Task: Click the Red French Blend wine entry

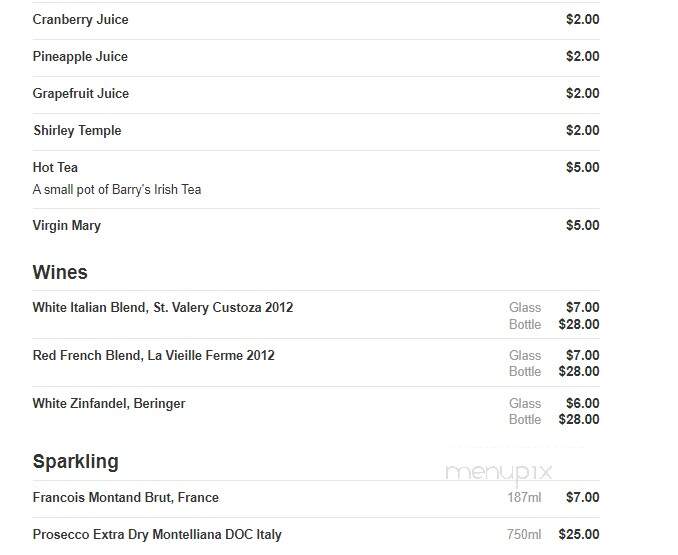Action: tap(154, 356)
